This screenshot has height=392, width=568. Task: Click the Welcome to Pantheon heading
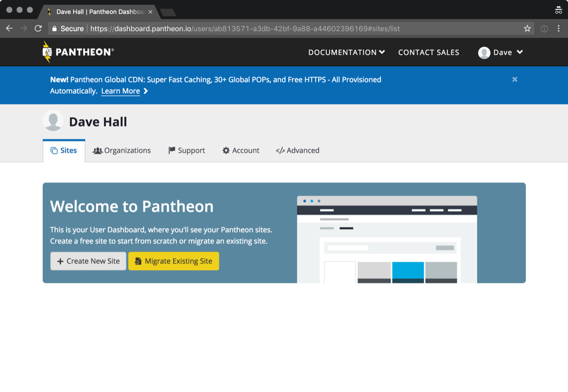click(132, 206)
